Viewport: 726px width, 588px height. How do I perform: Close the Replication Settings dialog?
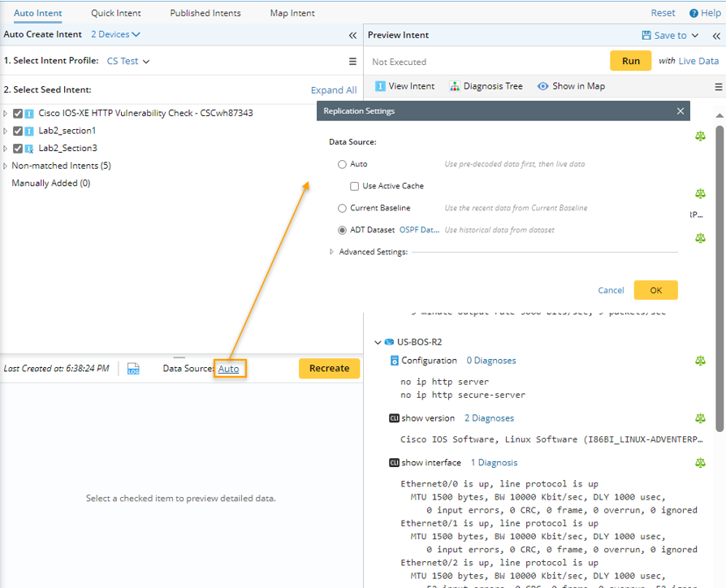coord(681,111)
